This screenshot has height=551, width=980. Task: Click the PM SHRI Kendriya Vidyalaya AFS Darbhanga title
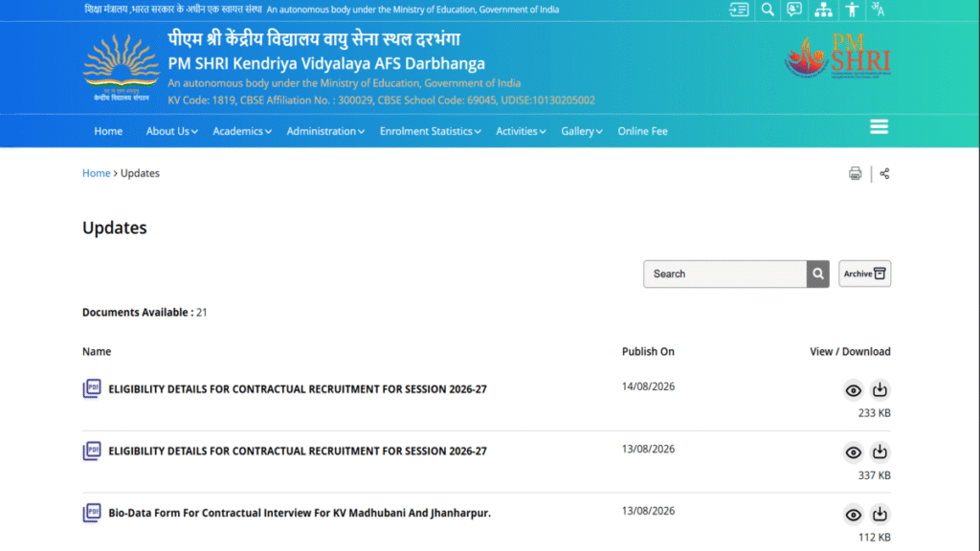[x=326, y=63]
